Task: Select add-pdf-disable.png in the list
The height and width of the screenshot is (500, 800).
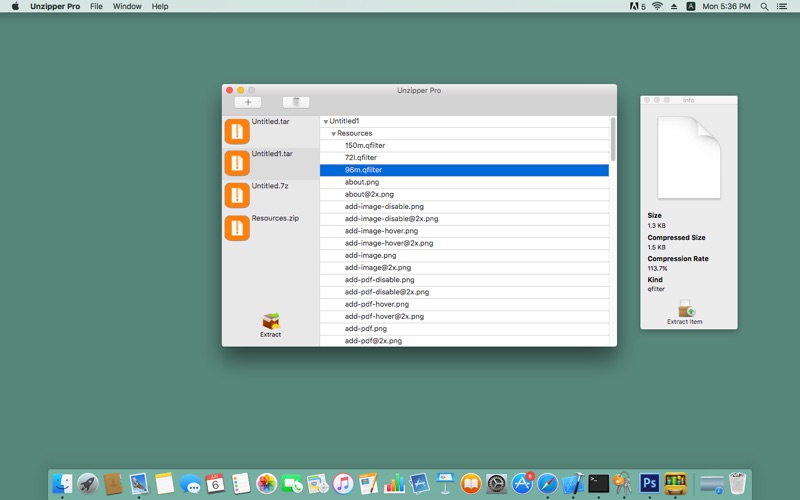Action: point(464,280)
